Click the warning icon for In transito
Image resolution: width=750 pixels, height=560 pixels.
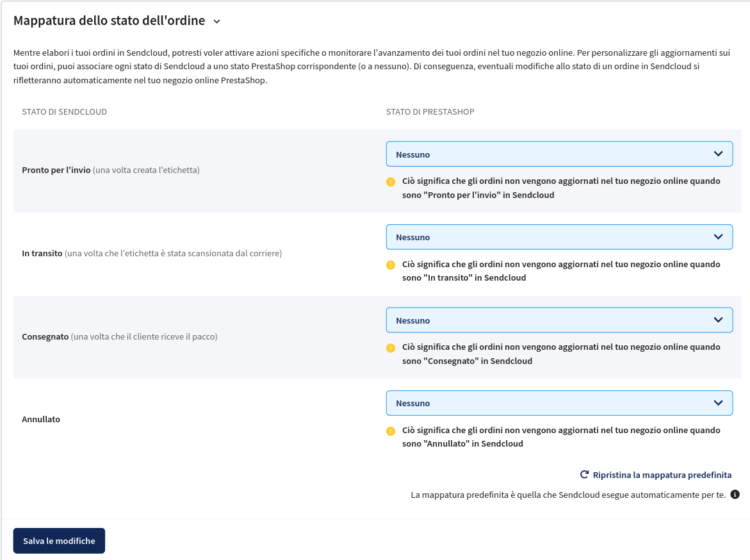[x=391, y=265]
